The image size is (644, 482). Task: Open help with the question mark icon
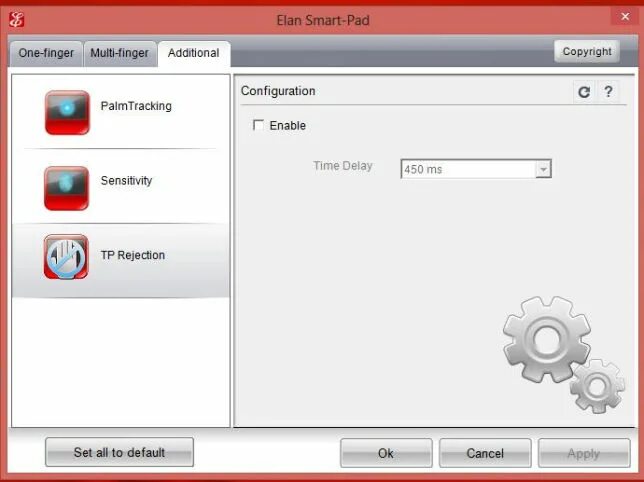[608, 92]
